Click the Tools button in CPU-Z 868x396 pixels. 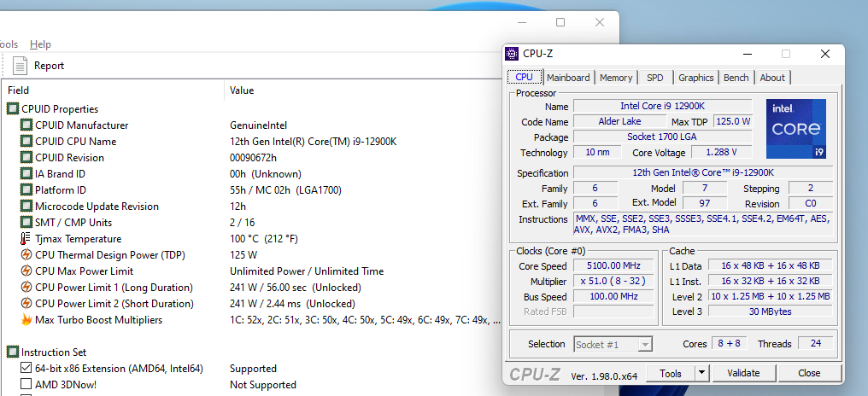coord(671,373)
